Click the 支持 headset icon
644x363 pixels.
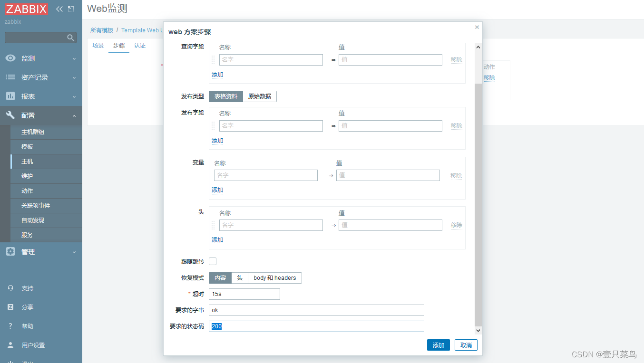tap(10, 288)
